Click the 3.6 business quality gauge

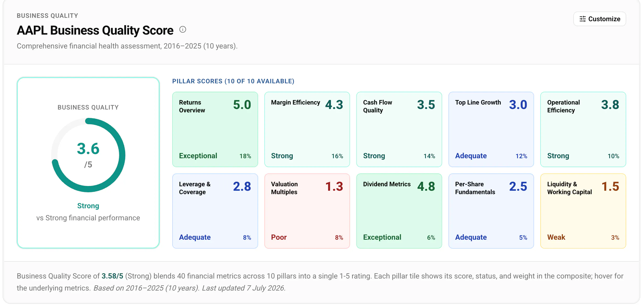[x=88, y=155]
